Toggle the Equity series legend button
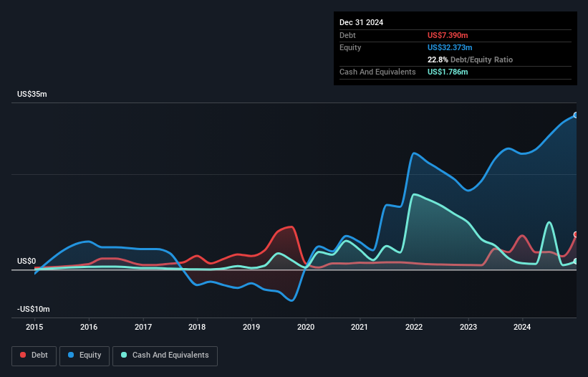This screenshot has width=588, height=377. coord(85,355)
